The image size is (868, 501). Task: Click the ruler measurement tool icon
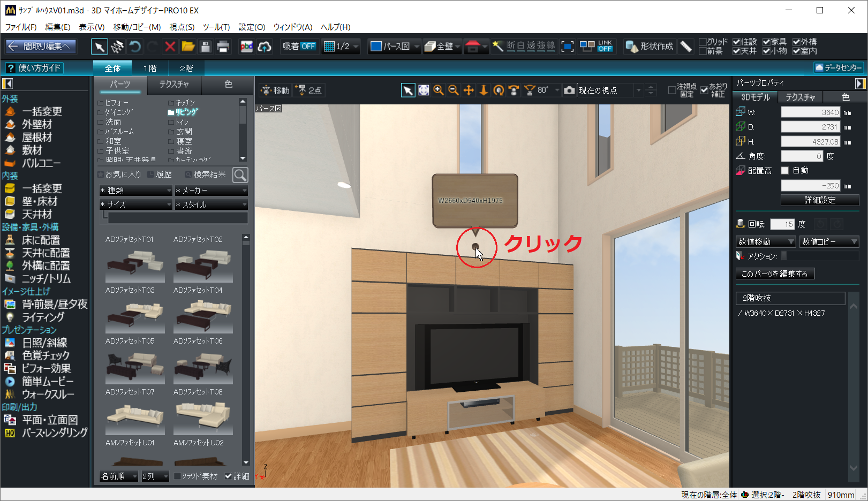(686, 47)
